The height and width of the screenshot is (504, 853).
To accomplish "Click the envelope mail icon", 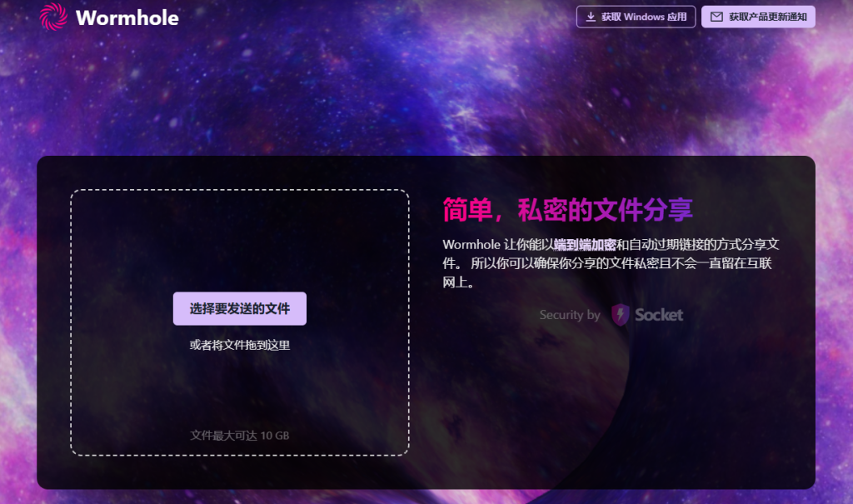I will tap(716, 17).
